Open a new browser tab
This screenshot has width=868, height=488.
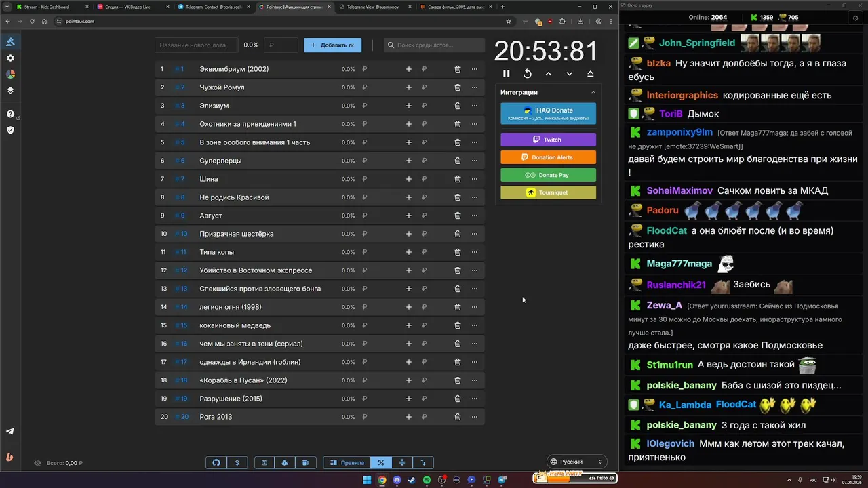click(x=502, y=7)
